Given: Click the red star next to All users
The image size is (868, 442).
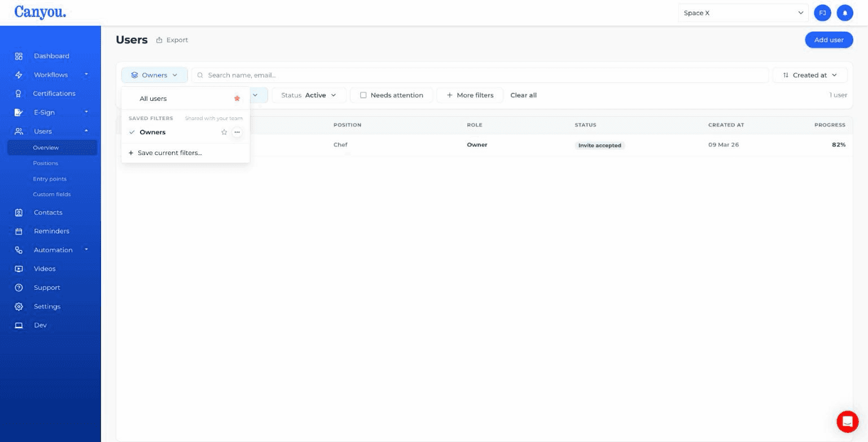Looking at the screenshot, I should pyautogui.click(x=237, y=99).
